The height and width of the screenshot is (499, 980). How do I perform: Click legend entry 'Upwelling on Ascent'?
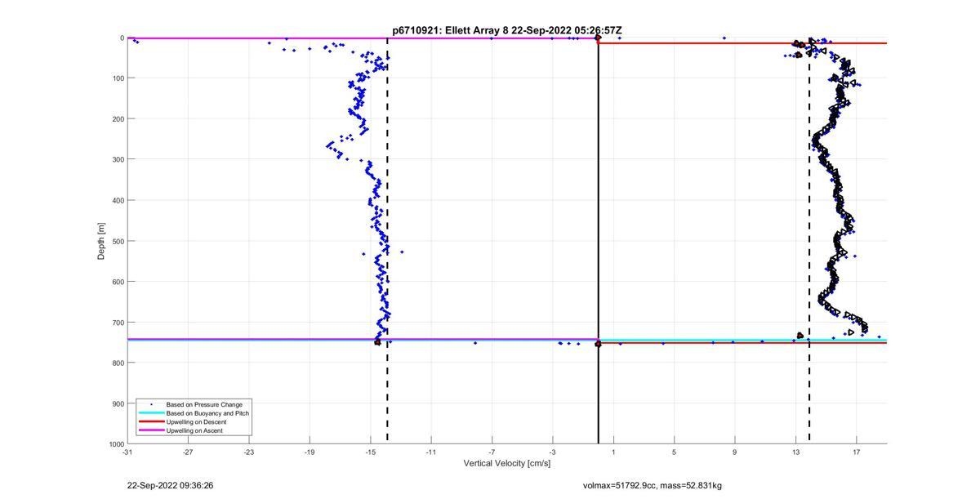(x=194, y=430)
